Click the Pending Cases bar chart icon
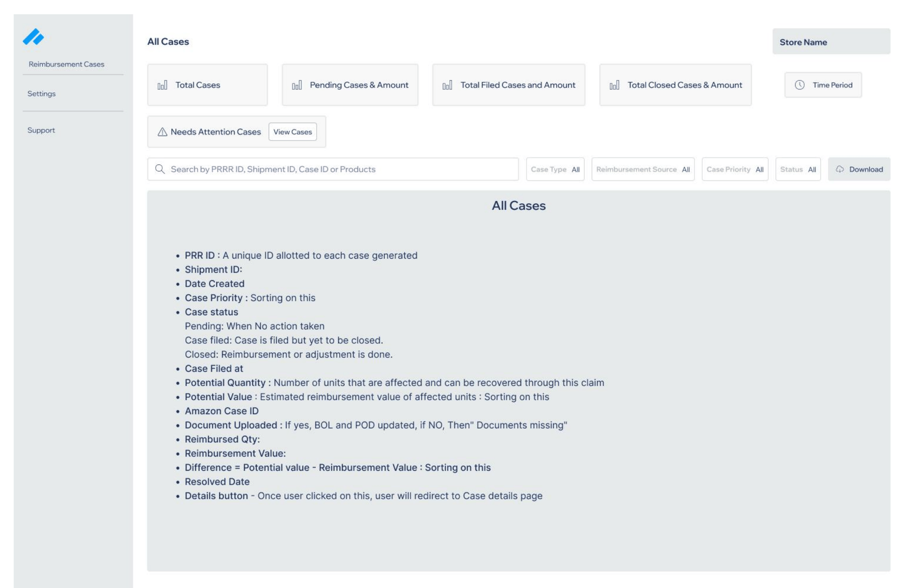 click(x=296, y=85)
